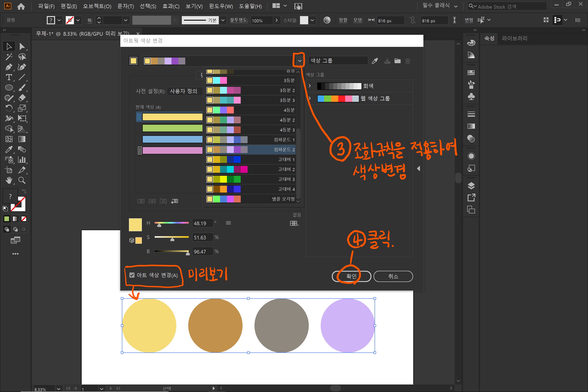
Task: Click the 취소 button
Action: coord(393,276)
